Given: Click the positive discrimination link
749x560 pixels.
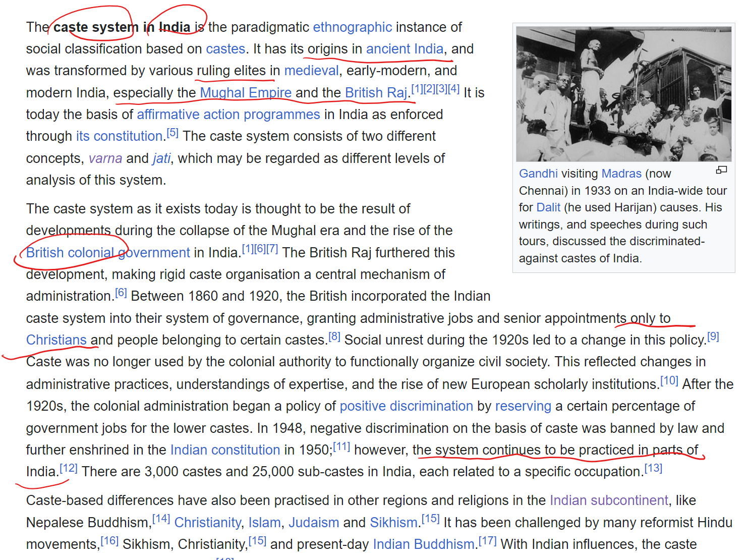Looking at the screenshot, I should coord(406,406).
